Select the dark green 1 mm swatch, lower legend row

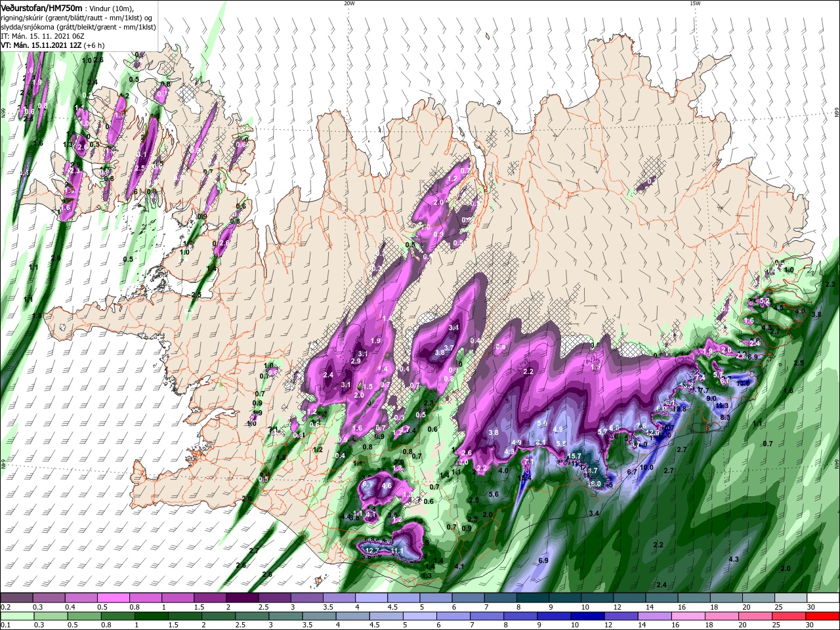tap(150, 616)
